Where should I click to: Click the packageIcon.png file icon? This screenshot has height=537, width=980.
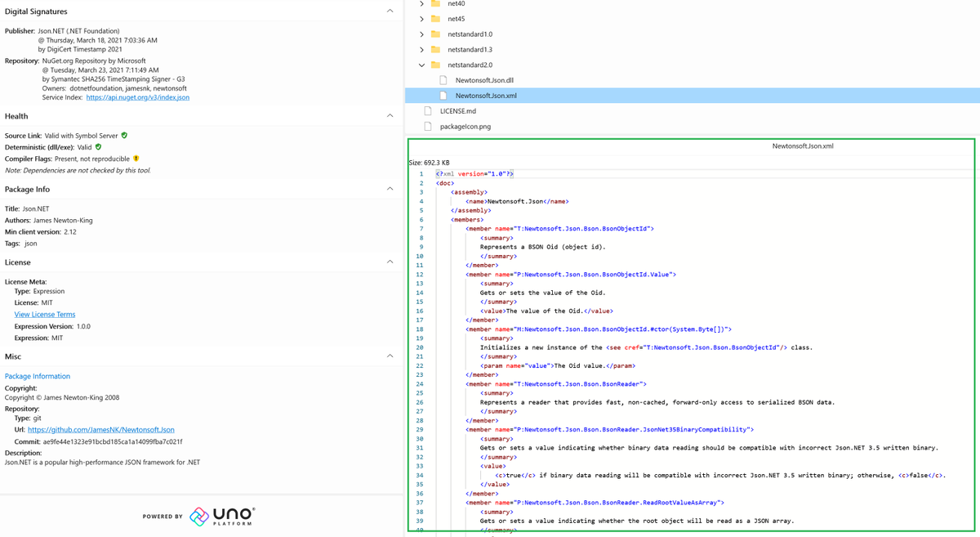coord(428,127)
